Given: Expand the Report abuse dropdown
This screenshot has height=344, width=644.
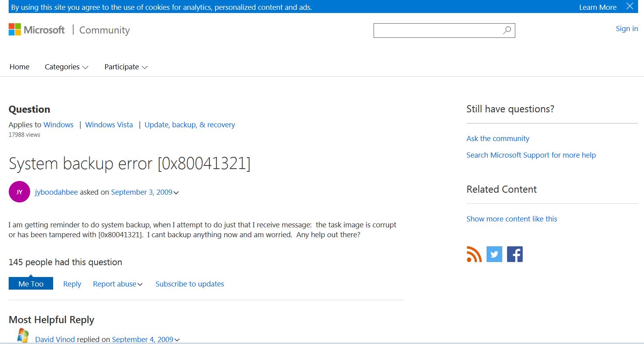Looking at the screenshot, I should point(117,284).
